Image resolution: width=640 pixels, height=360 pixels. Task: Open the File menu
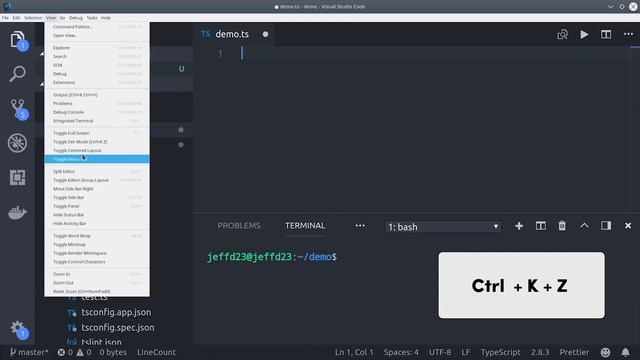coord(5,18)
